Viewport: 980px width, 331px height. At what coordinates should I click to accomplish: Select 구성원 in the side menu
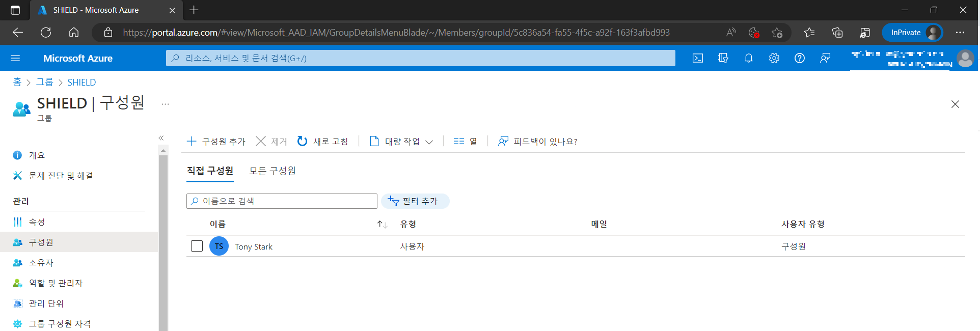79,242
